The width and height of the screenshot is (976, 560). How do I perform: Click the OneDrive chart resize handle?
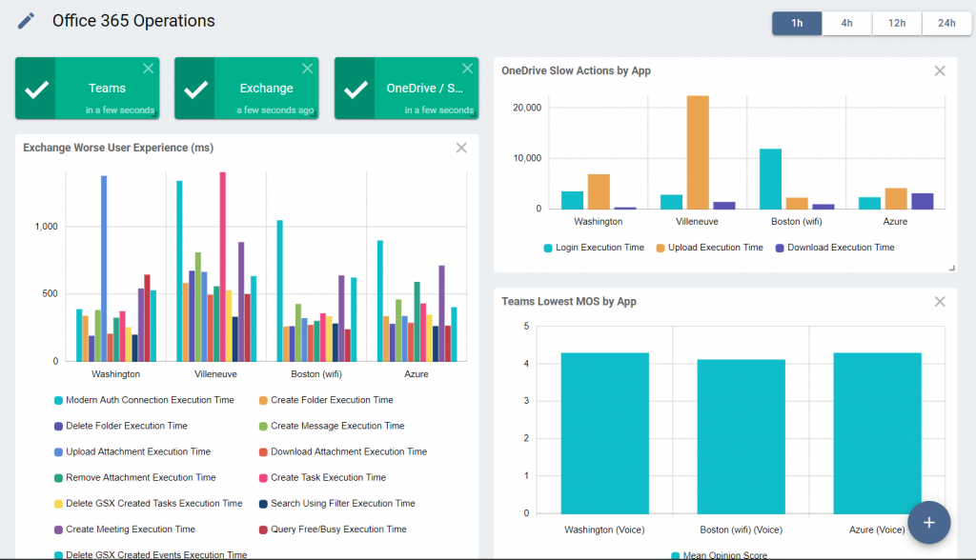tap(952, 269)
